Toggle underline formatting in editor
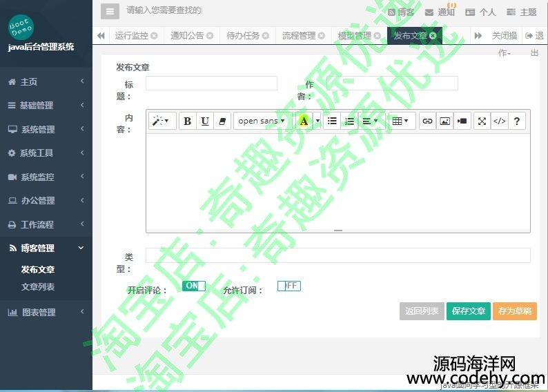 (x=205, y=121)
